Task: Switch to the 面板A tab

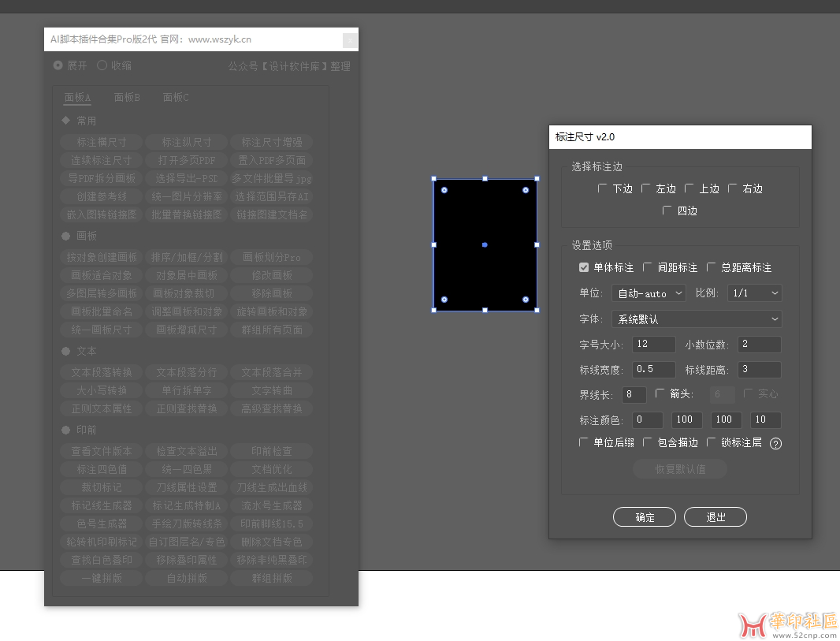Action: pyautogui.click(x=78, y=98)
